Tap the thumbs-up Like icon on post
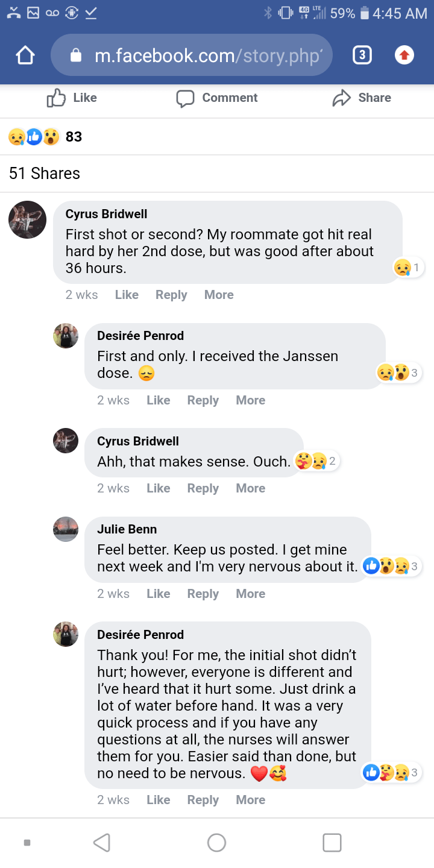The width and height of the screenshot is (434, 868). (56, 98)
